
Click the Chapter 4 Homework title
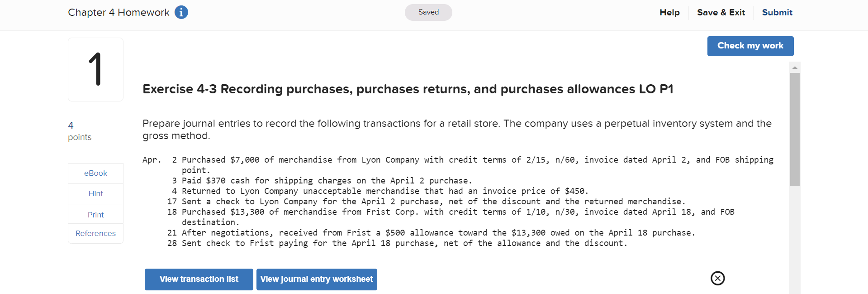118,12
